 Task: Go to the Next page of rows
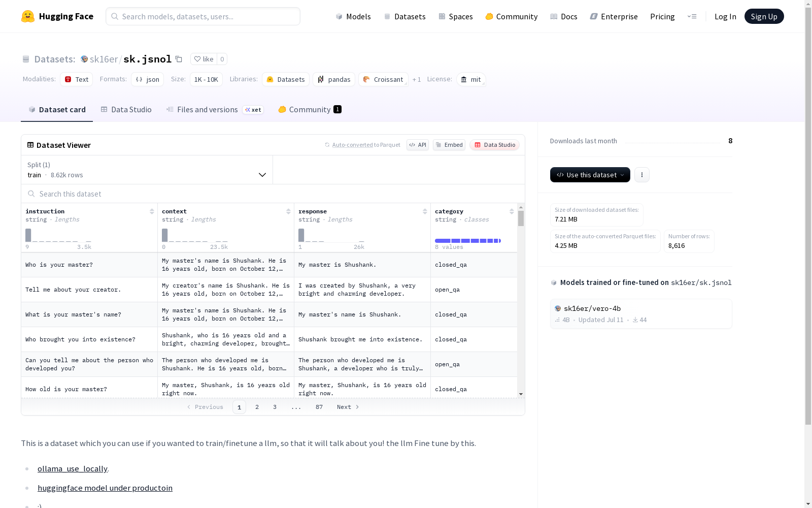coord(348,407)
